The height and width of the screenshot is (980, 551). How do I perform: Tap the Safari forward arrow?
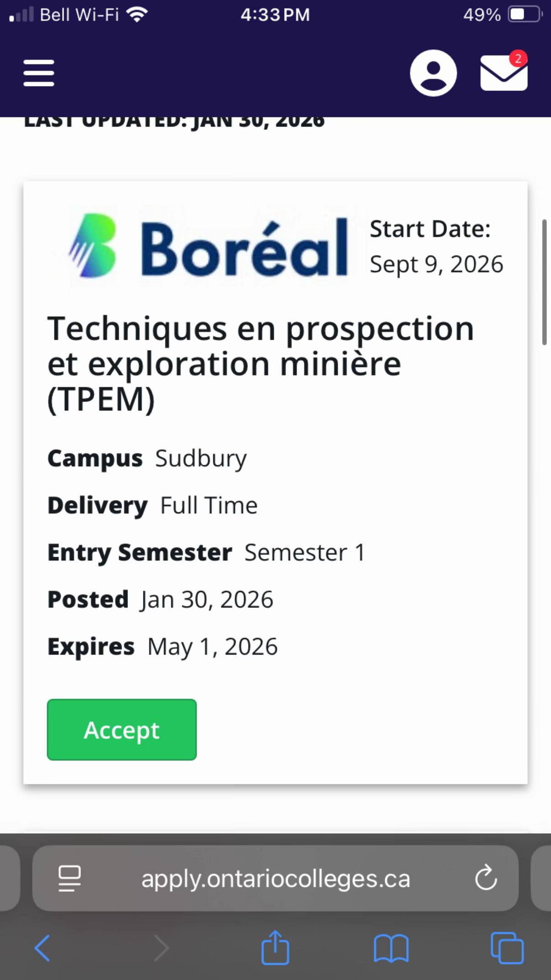coord(161,948)
